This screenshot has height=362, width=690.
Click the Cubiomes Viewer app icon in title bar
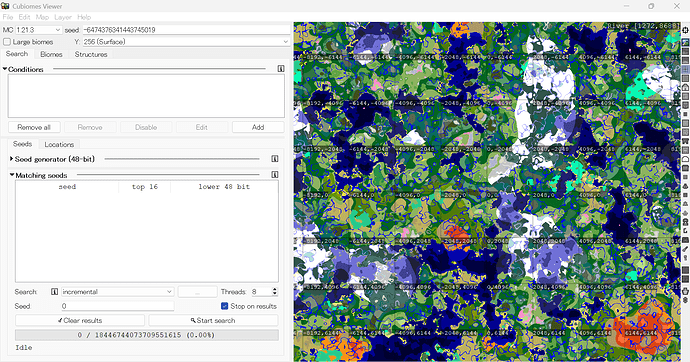point(5,6)
